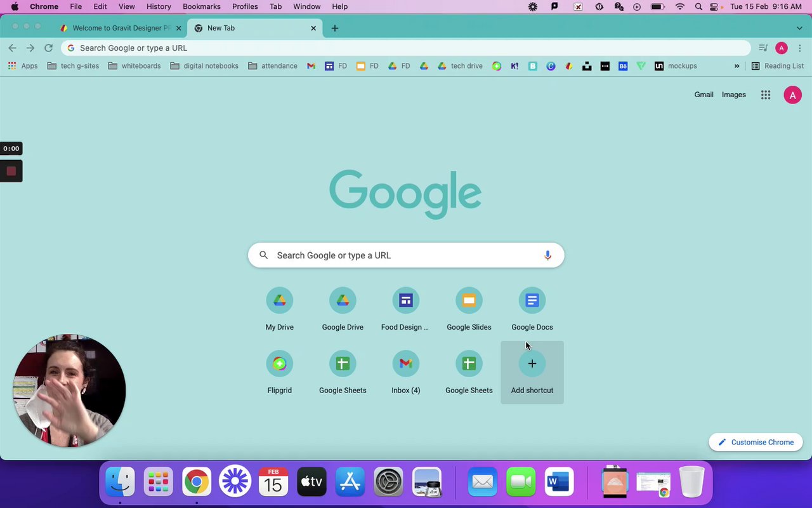Screen dimensions: 812x508
Task: Click the Images link
Action: pos(734,95)
